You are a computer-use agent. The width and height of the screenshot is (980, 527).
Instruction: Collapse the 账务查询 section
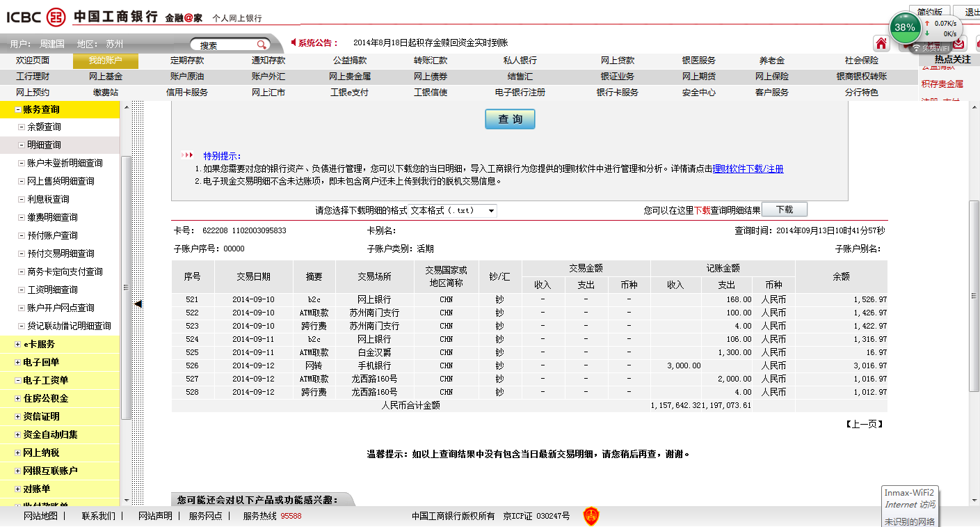click(x=17, y=109)
